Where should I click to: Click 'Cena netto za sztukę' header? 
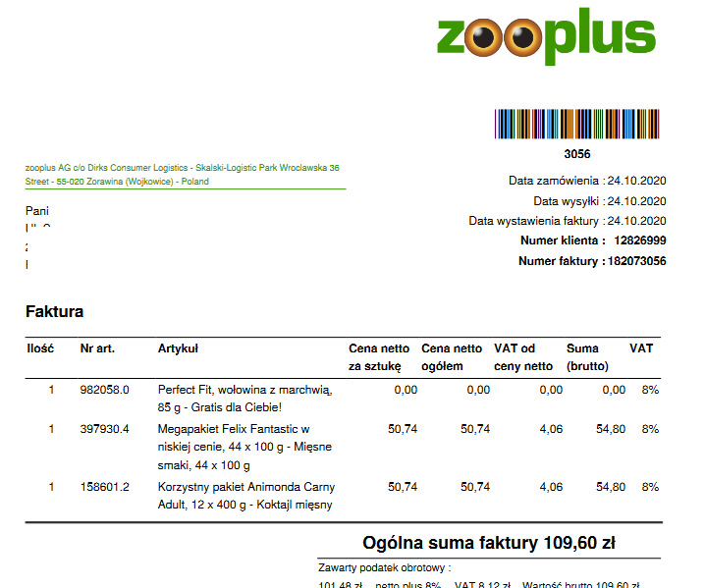(x=379, y=357)
